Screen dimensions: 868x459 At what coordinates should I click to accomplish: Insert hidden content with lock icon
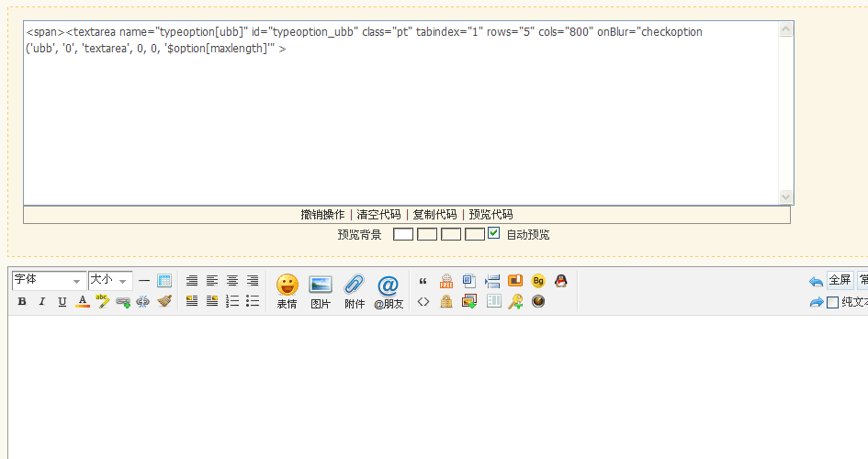pyautogui.click(x=446, y=301)
